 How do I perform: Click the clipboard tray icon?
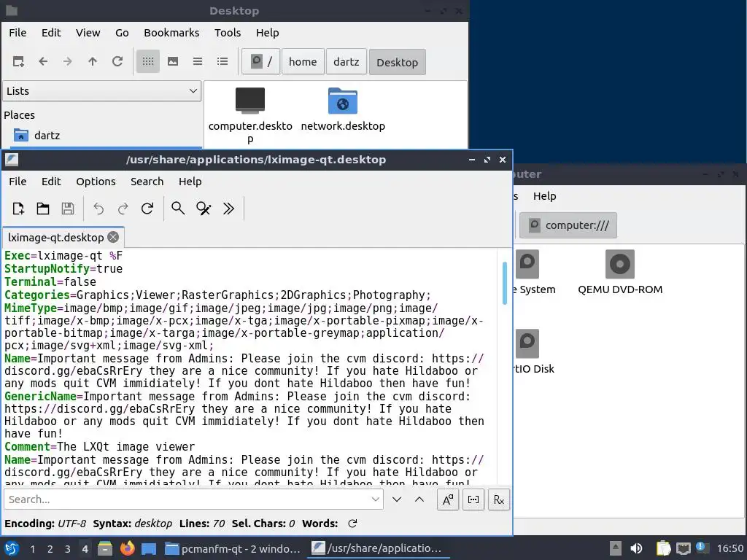pos(663,548)
